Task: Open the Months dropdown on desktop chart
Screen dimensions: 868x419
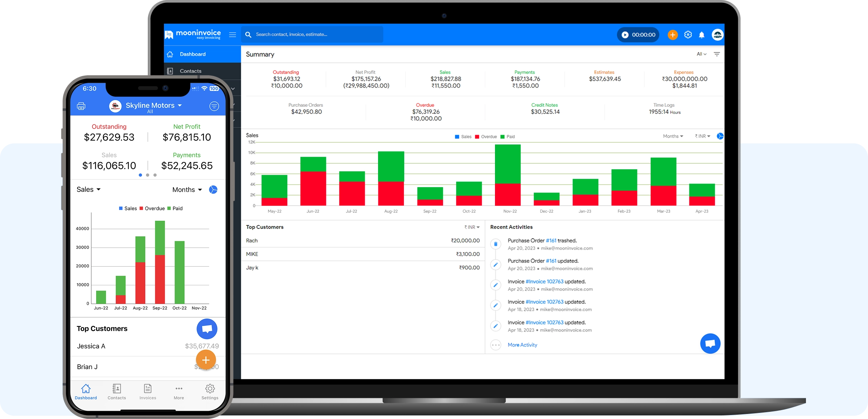Action: 673,136
